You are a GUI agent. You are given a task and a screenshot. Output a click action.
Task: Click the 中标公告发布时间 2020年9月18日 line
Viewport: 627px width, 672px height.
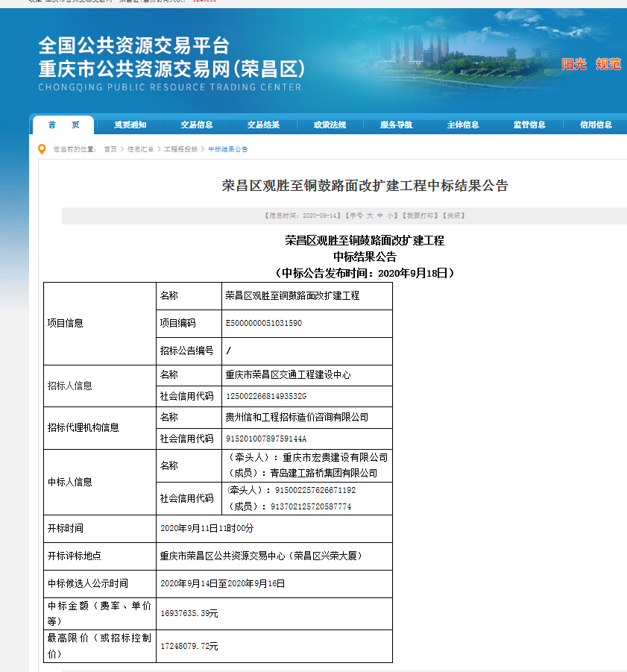click(365, 273)
